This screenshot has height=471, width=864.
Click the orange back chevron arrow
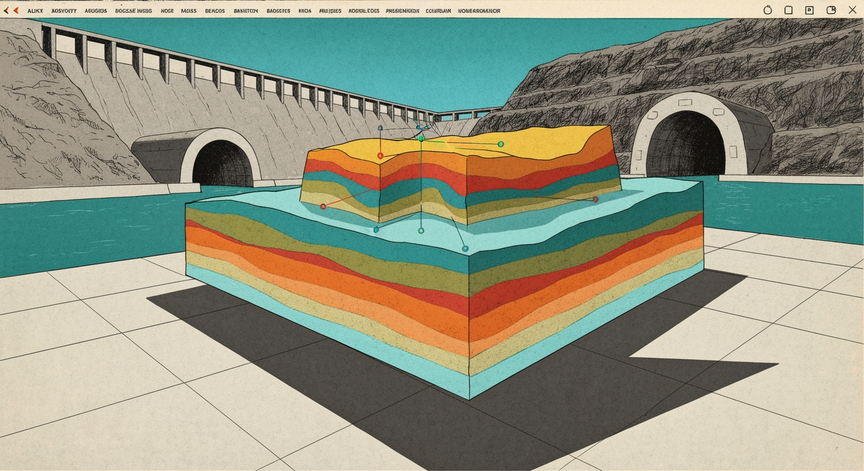point(16,10)
